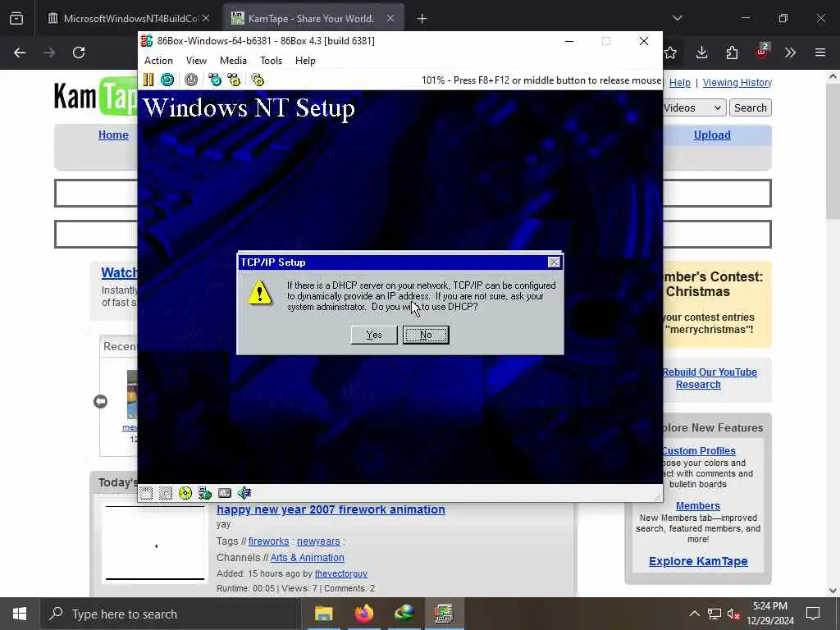The width and height of the screenshot is (840, 630).
Task: Click the teal hard reset icon in 86Box
Action: [167, 80]
